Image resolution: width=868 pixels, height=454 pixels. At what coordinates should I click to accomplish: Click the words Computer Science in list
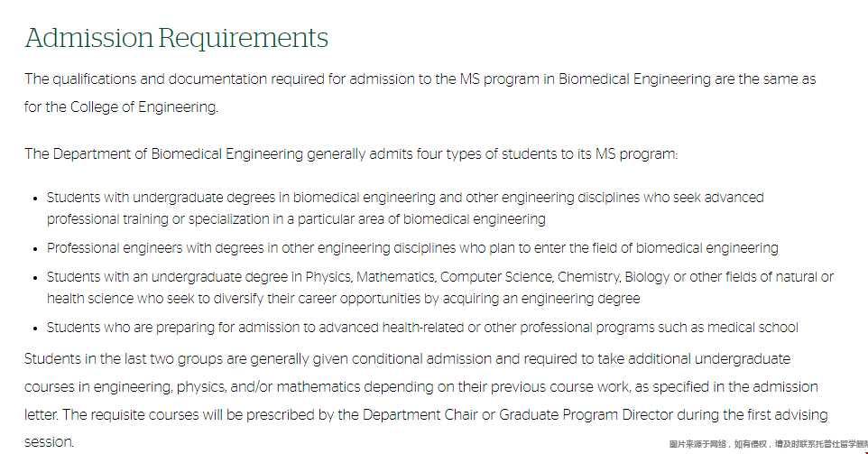coord(496,277)
